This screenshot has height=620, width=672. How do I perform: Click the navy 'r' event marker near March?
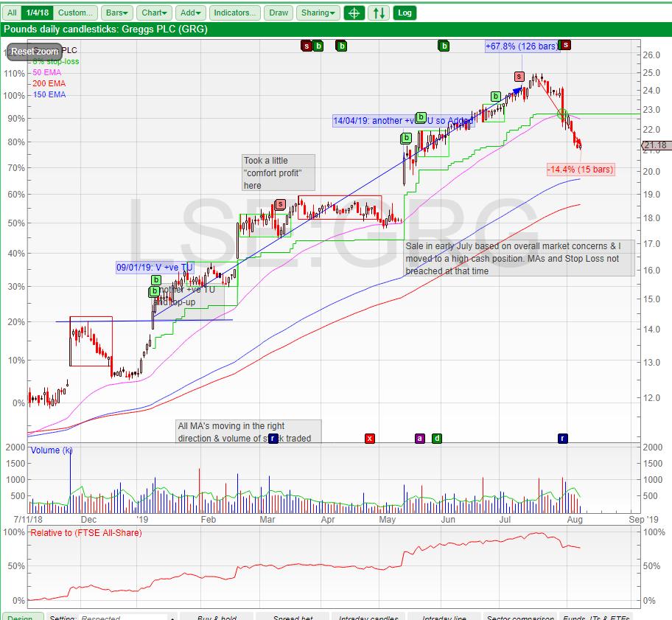(x=273, y=438)
